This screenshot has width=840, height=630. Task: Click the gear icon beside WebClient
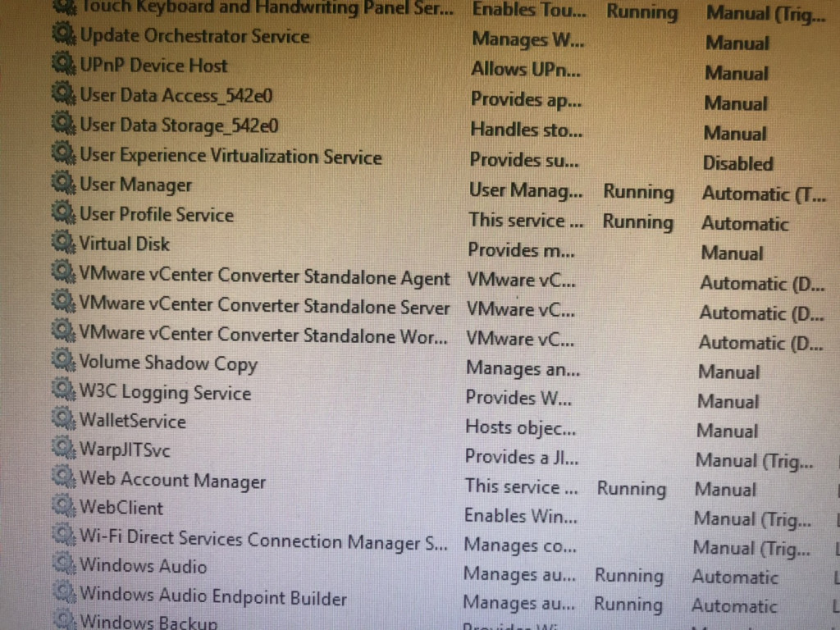63,505
